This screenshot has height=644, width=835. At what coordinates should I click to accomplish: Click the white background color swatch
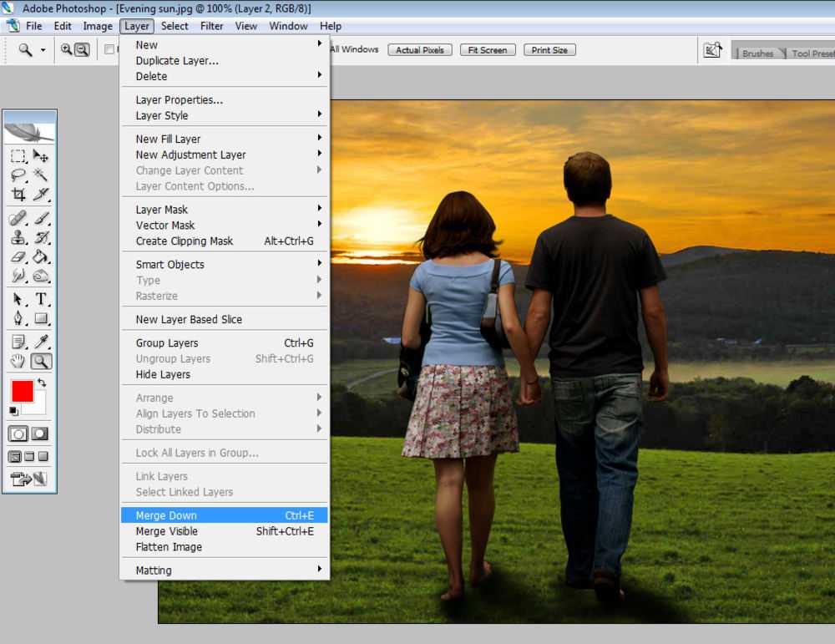38,406
